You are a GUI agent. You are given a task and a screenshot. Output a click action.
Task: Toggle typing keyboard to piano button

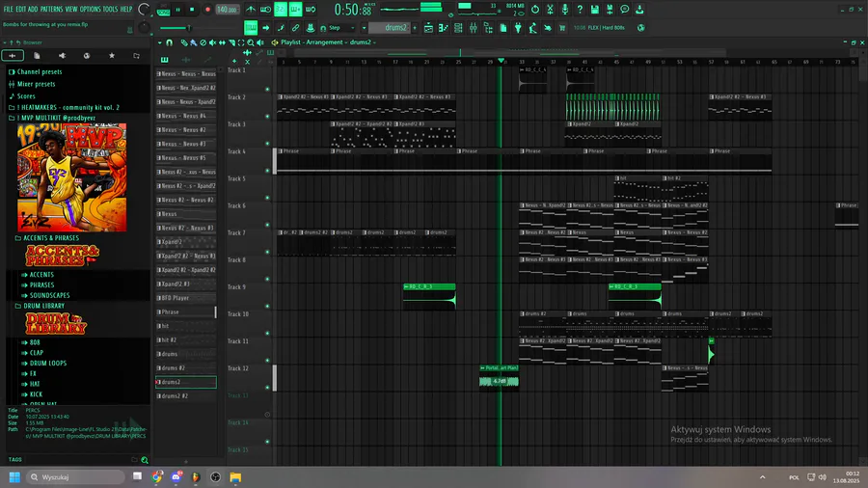pyautogui.click(x=251, y=28)
